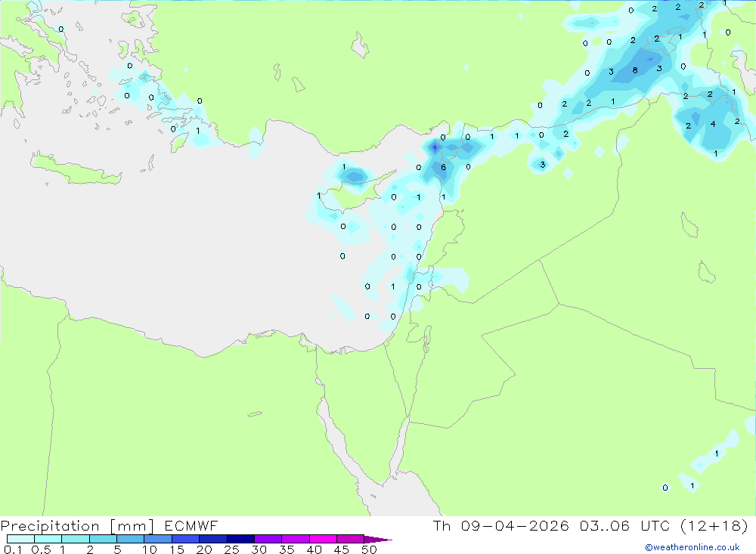This screenshot has width=756, height=554.
Task: Click the legend label '25'
Action: [x=232, y=549]
